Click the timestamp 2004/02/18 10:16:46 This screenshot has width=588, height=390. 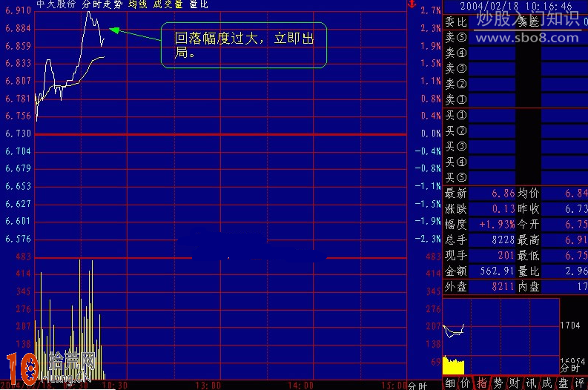pyautogui.click(x=516, y=7)
